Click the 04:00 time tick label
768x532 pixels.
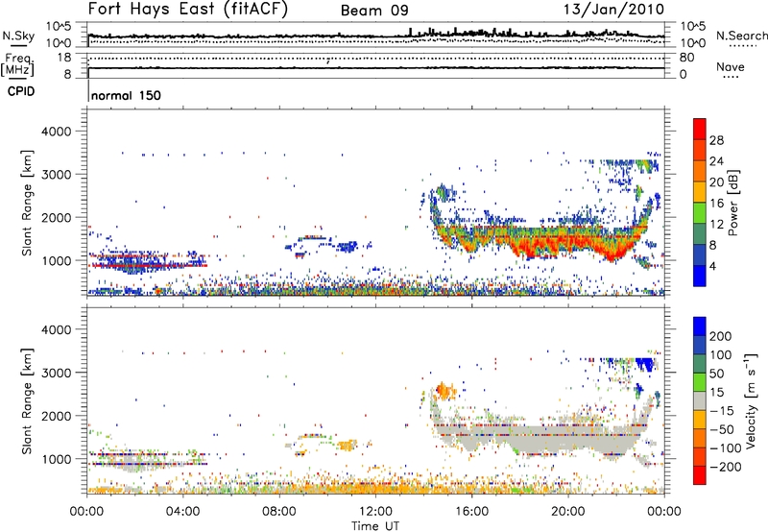click(x=182, y=512)
